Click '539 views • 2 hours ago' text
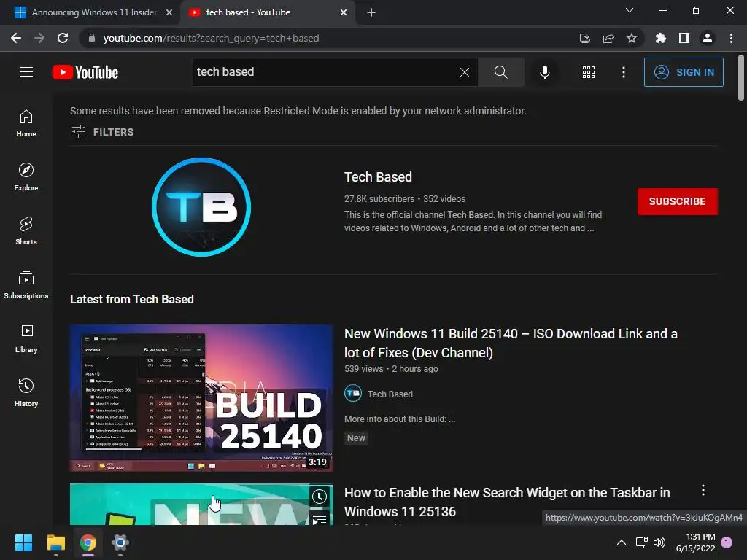 point(391,369)
